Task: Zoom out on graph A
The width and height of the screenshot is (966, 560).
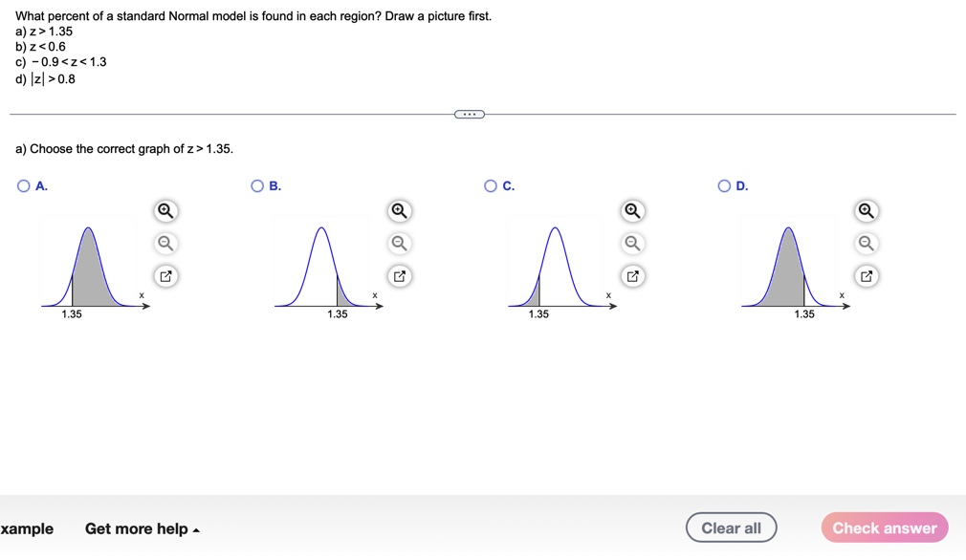Action: [165, 243]
